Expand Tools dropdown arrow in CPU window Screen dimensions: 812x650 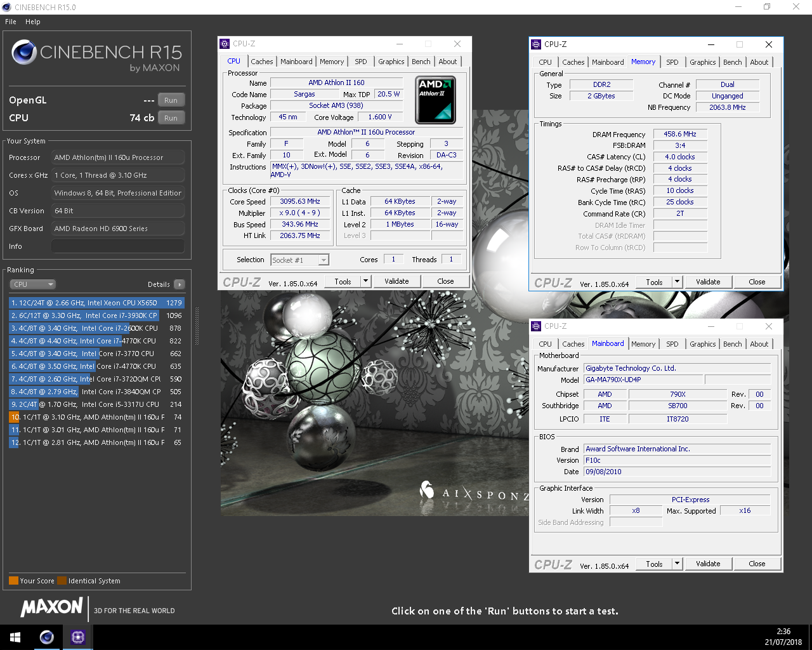[x=366, y=281]
